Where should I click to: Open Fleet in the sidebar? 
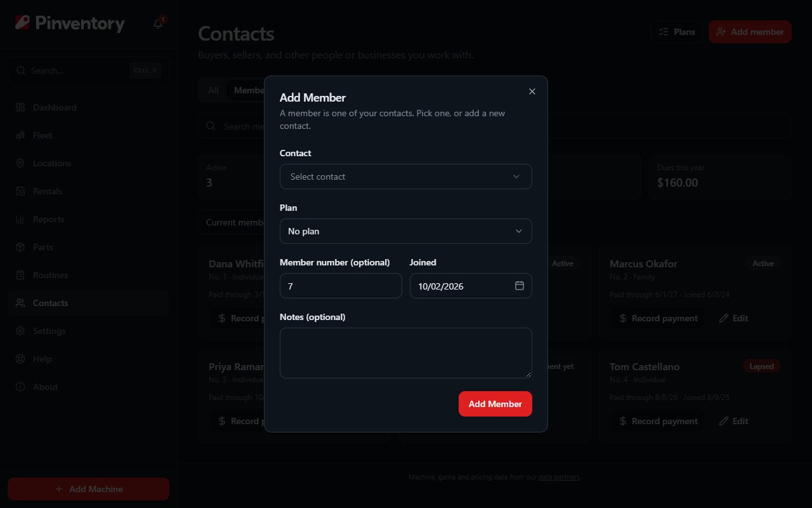(x=88, y=135)
